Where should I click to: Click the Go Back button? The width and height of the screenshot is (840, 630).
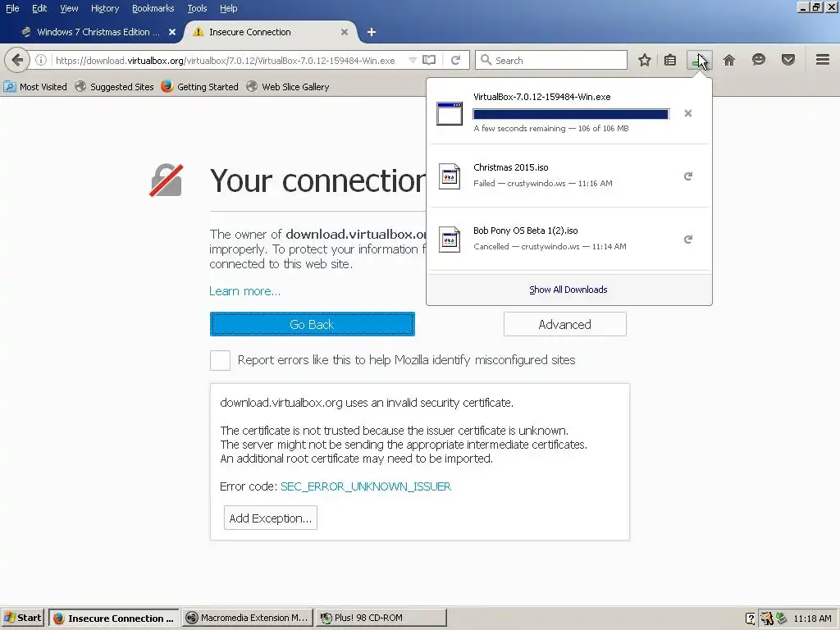(313, 325)
